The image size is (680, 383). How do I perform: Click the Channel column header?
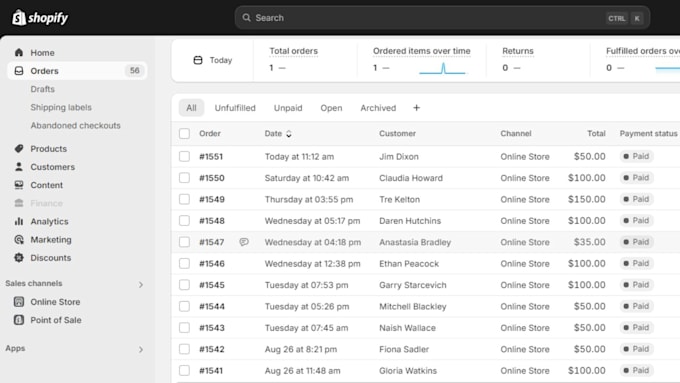click(x=516, y=134)
